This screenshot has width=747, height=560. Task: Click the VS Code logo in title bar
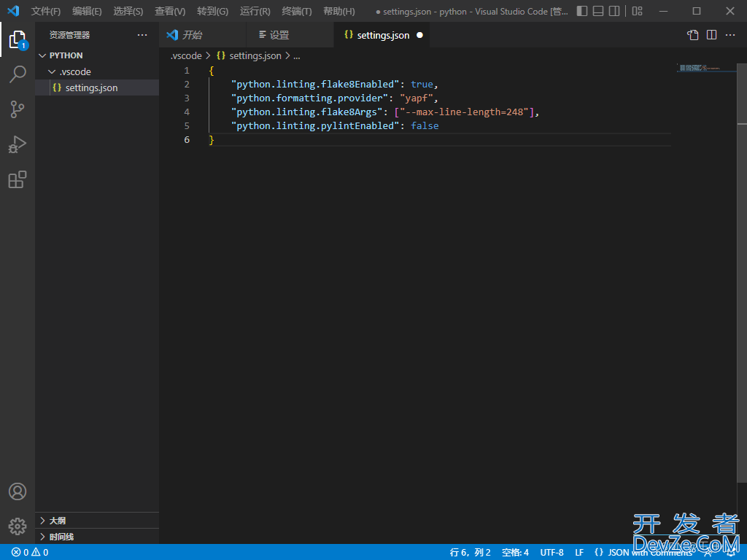13,10
